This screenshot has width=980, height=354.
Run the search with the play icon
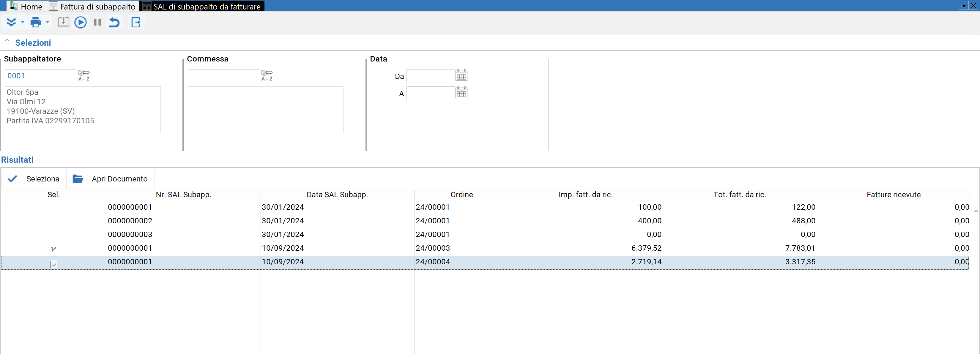coord(80,23)
